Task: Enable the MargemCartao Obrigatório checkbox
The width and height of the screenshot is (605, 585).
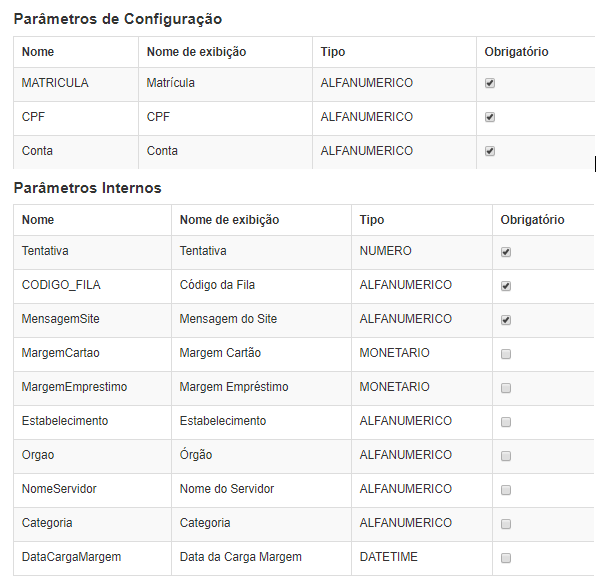Action: pyautogui.click(x=506, y=354)
